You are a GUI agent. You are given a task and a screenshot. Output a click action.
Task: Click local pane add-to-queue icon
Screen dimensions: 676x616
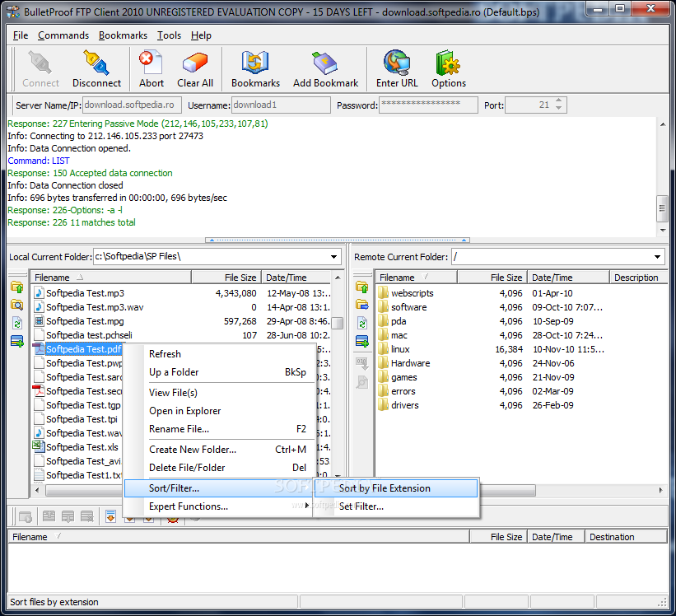(16, 342)
